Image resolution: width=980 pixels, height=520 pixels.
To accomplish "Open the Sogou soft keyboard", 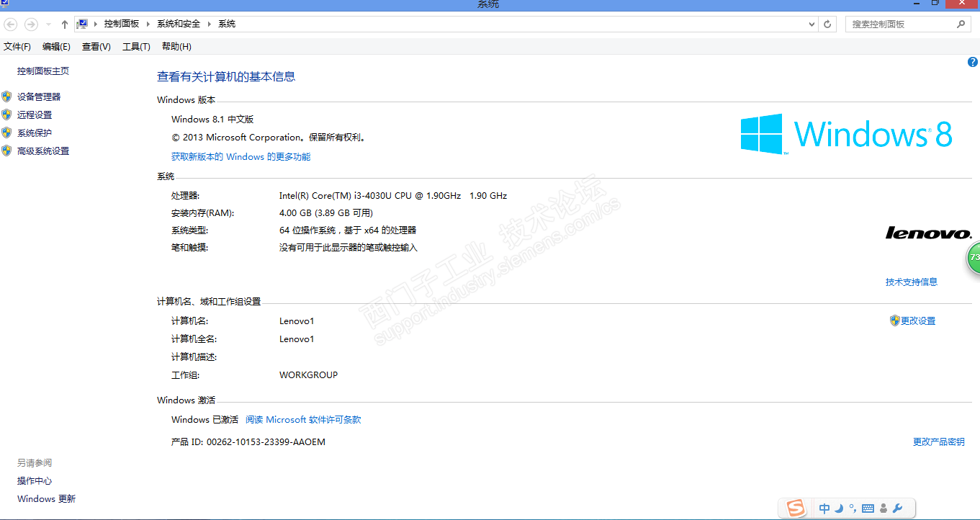I will (868, 508).
